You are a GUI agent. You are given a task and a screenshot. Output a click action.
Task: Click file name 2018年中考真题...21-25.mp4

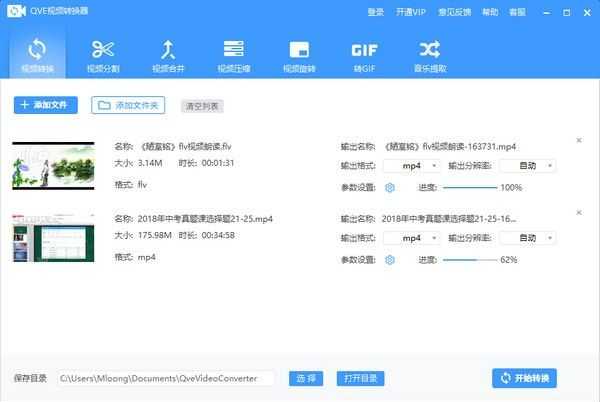point(205,219)
